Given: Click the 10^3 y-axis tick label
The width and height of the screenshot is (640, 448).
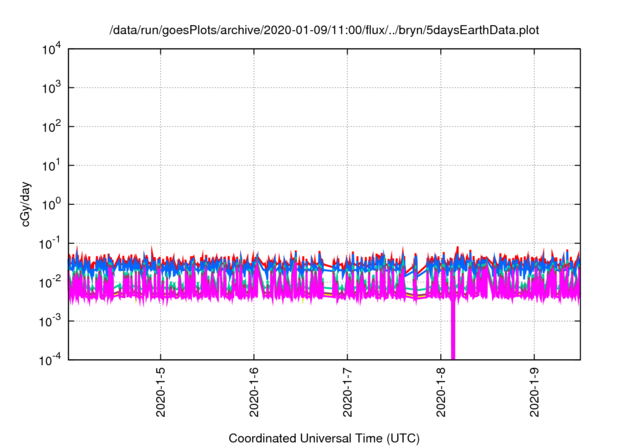Looking at the screenshot, I should (x=51, y=88).
